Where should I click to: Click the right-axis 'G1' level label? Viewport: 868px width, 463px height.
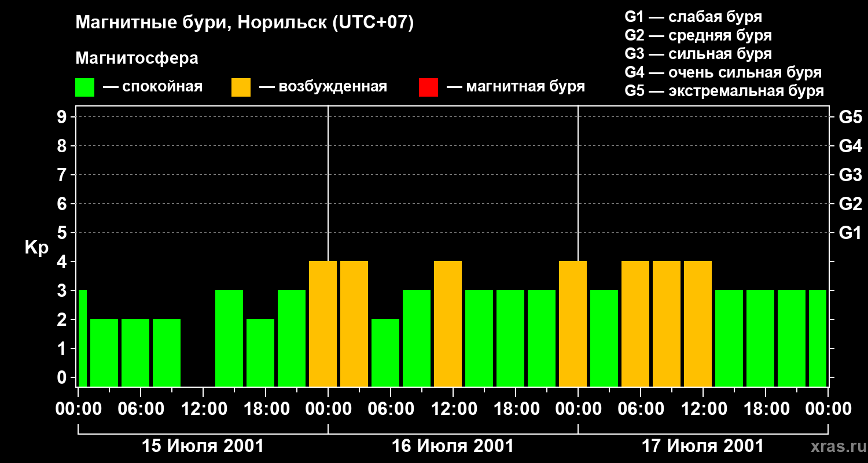pos(851,233)
